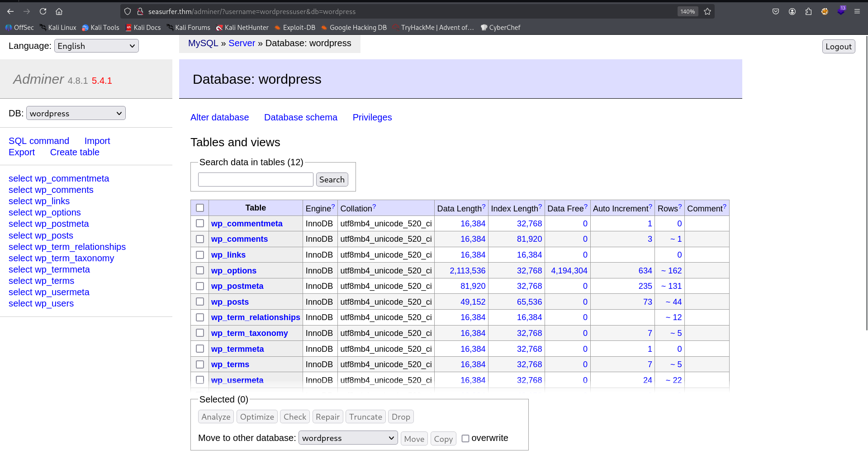Viewport: 868px width, 455px height.
Task: Click the Firefox account profile icon
Action: coord(792,11)
